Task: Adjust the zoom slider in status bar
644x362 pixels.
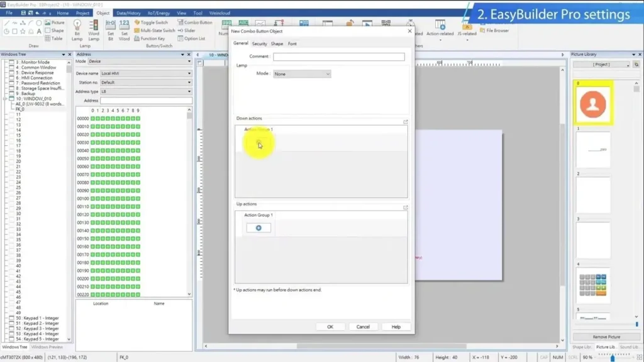Action: point(613,358)
